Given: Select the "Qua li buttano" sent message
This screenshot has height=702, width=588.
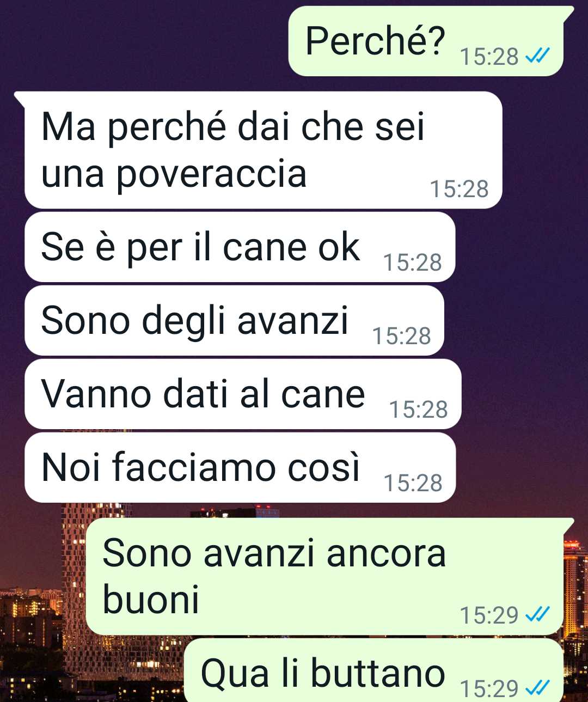Looking at the screenshot, I should pyautogui.click(x=373, y=671).
